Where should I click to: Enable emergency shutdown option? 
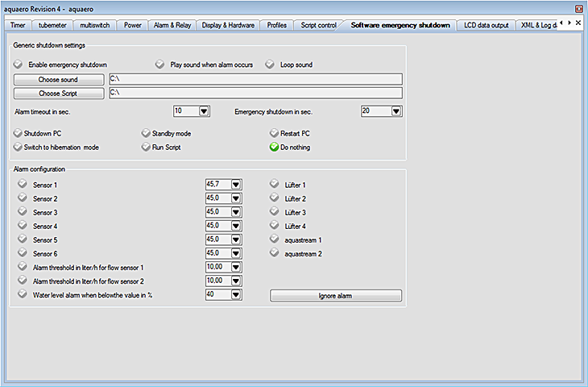(x=19, y=64)
